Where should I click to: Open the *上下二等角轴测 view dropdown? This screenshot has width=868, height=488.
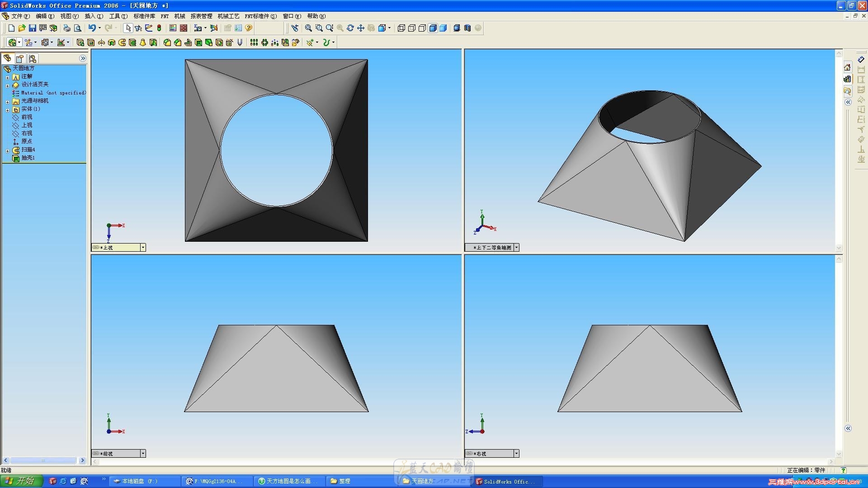coord(516,248)
